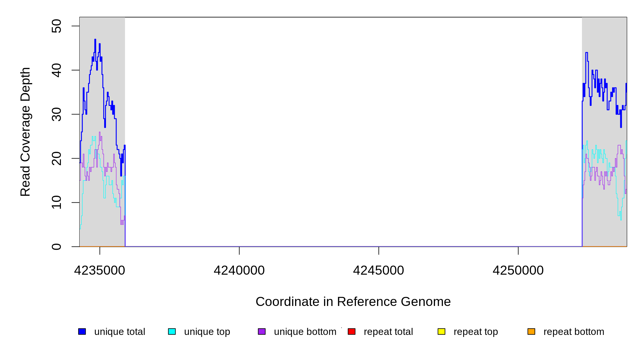Image resolution: width=644 pixels, height=351 pixels.
Task: Click the 10 y-axis tick label
Action: click(56, 202)
